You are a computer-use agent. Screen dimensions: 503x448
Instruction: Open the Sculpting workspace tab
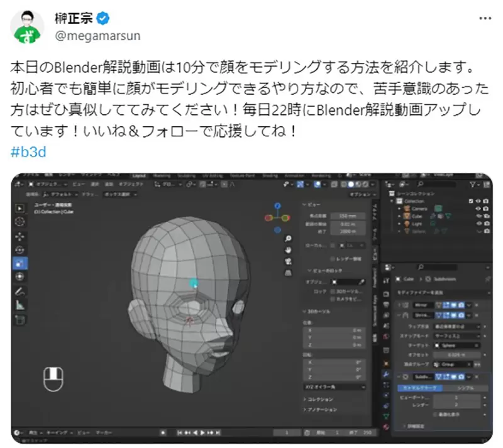pyautogui.click(x=186, y=176)
